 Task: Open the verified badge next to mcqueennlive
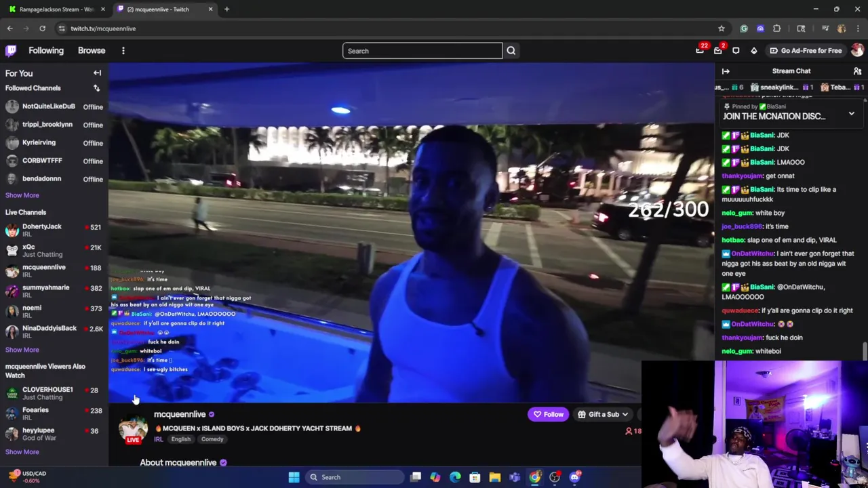pos(212,414)
